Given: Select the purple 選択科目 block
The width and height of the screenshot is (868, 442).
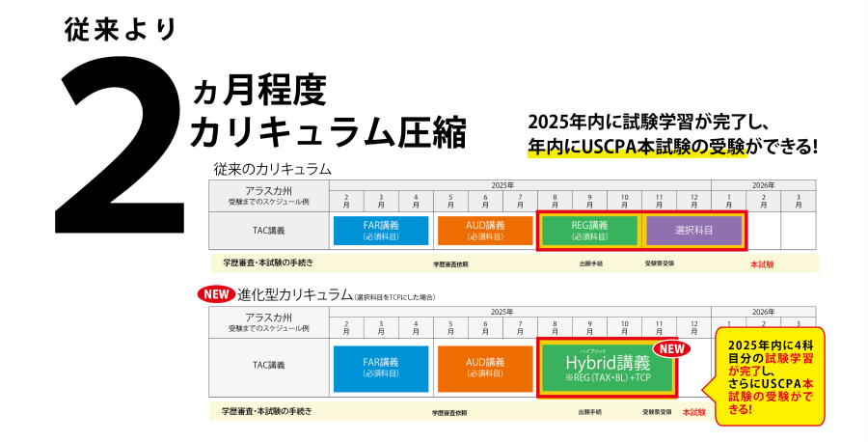Looking at the screenshot, I should pyautogui.click(x=693, y=231).
